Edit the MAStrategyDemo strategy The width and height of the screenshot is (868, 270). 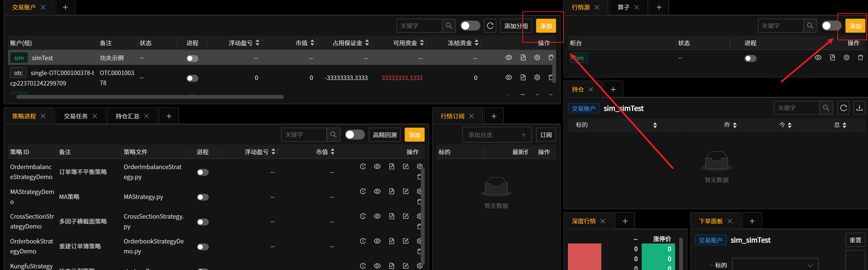[406, 191]
